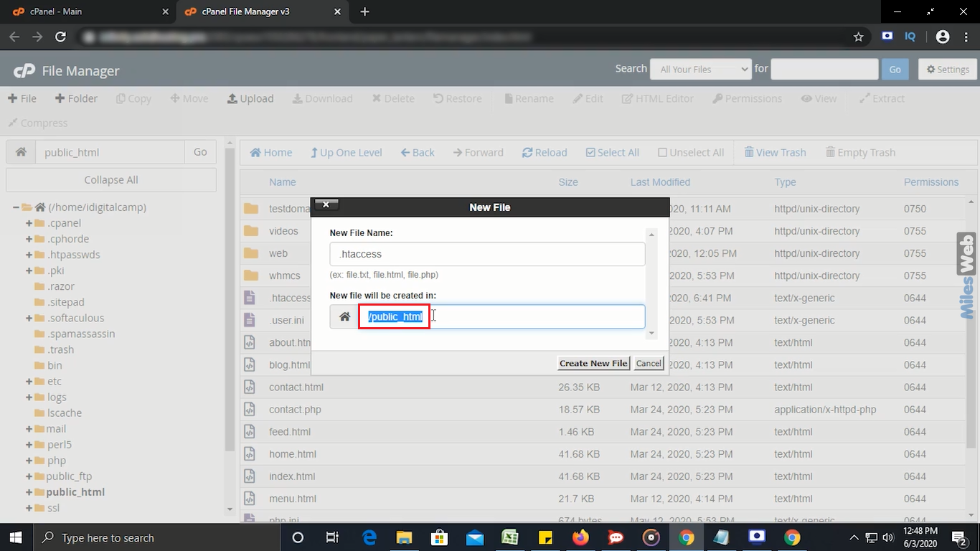Viewport: 980px width, 551px height.
Task: Go Up One Level
Action: 347,152
